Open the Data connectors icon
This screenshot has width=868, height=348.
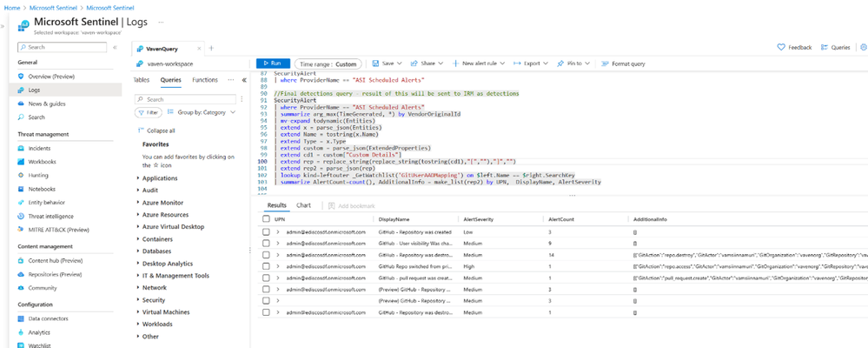pyautogui.click(x=21, y=318)
